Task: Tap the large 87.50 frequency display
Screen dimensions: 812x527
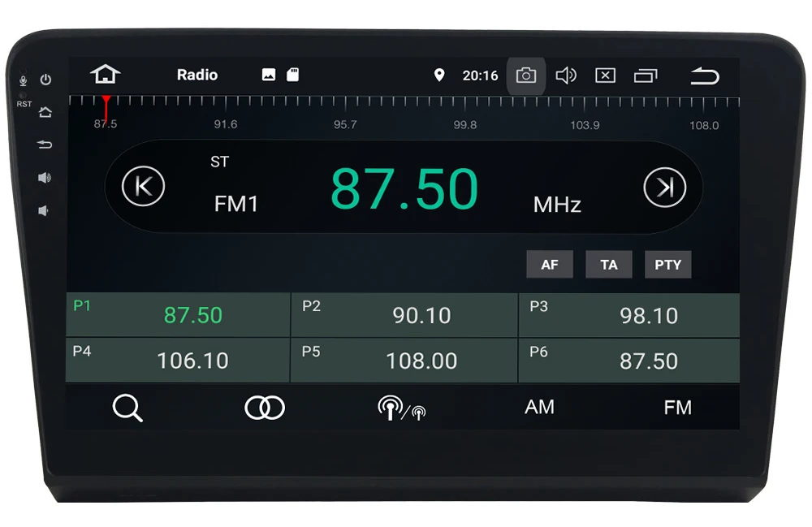Action: [404, 189]
